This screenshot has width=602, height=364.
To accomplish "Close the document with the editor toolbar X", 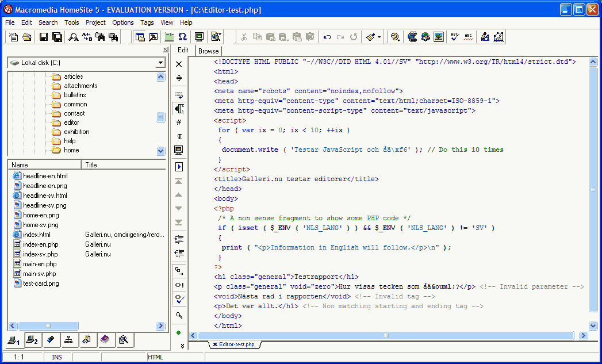I will tap(179, 64).
